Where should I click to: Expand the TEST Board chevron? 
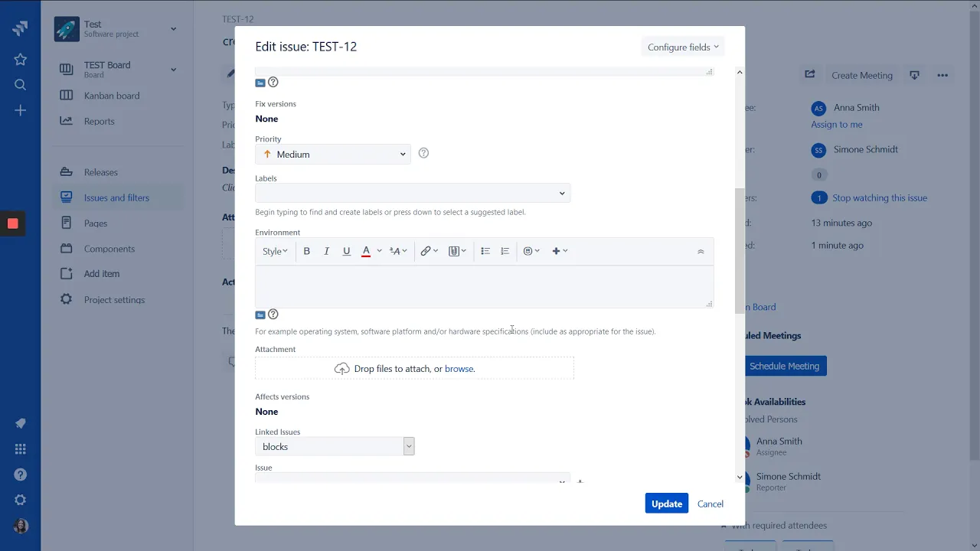(173, 70)
